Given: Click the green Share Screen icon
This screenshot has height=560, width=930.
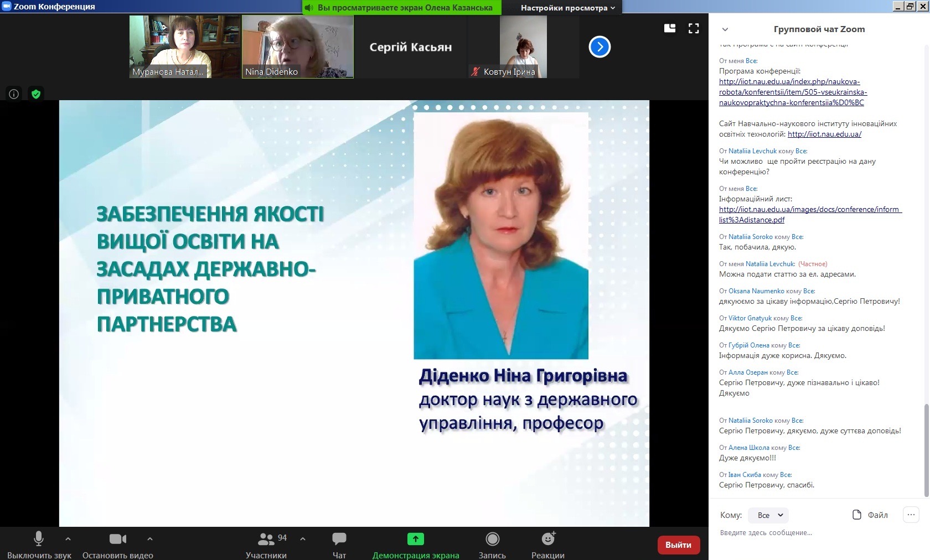Looking at the screenshot, I should point(415,539).
